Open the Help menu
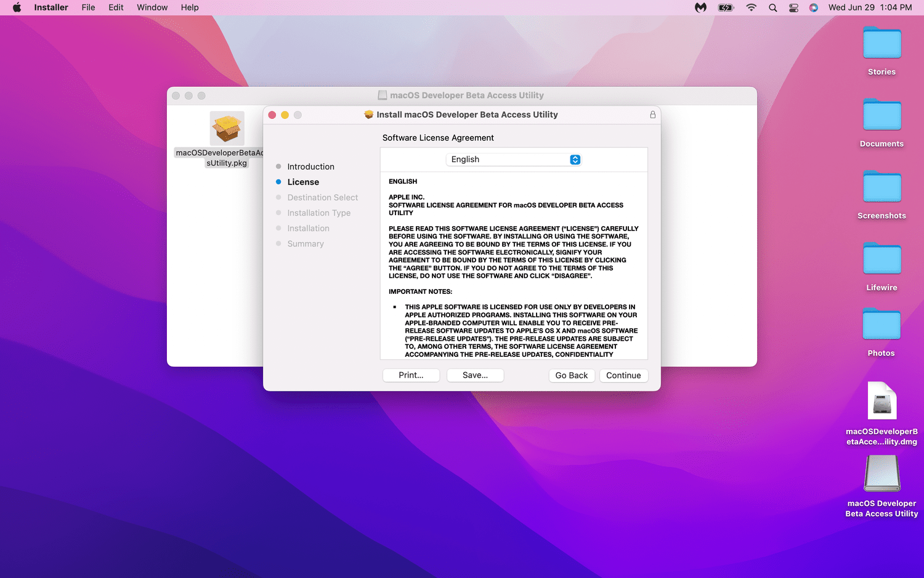Image resolution: width=924 pixels, height=578 pixels. tap(190, 7)
